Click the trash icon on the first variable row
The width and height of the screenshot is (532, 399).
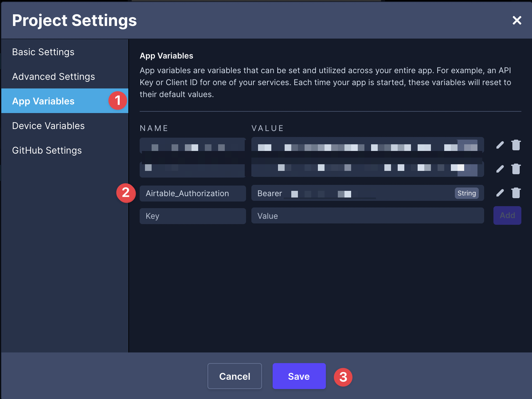click(x=516, y=145)
